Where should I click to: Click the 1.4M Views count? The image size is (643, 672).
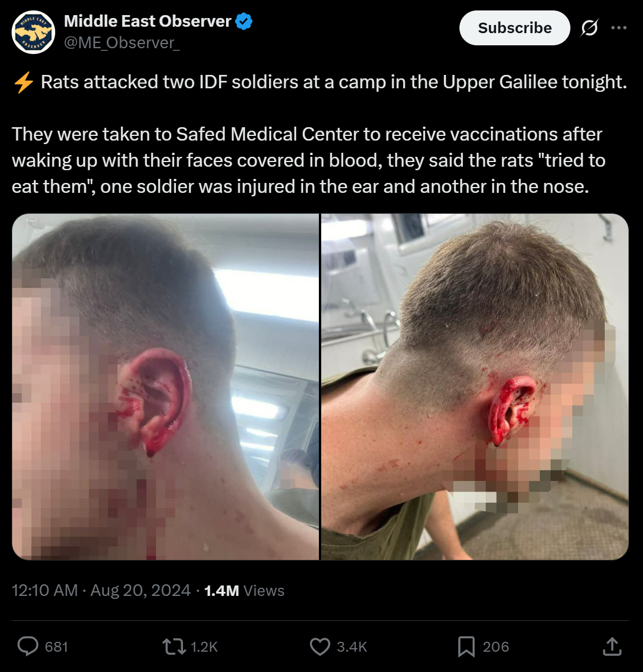pyautogui.click(x=245, y=591)
